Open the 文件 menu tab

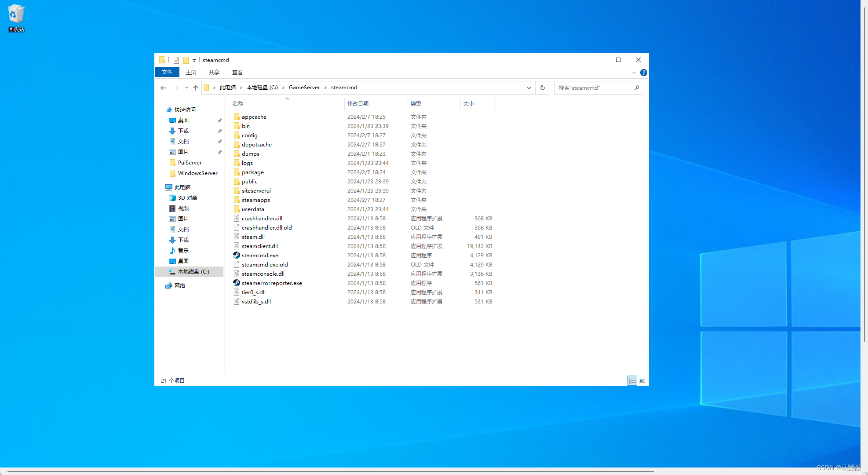(167, 72)
